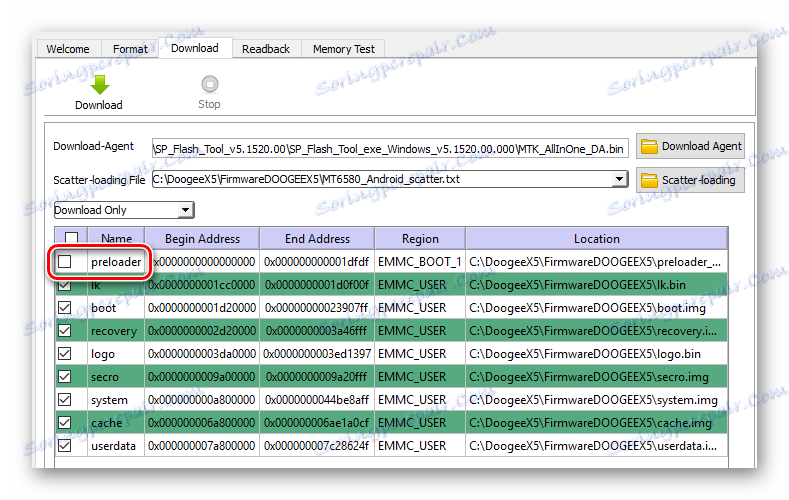
Task: Click the Download Agent browse button label
Action: 701,146
